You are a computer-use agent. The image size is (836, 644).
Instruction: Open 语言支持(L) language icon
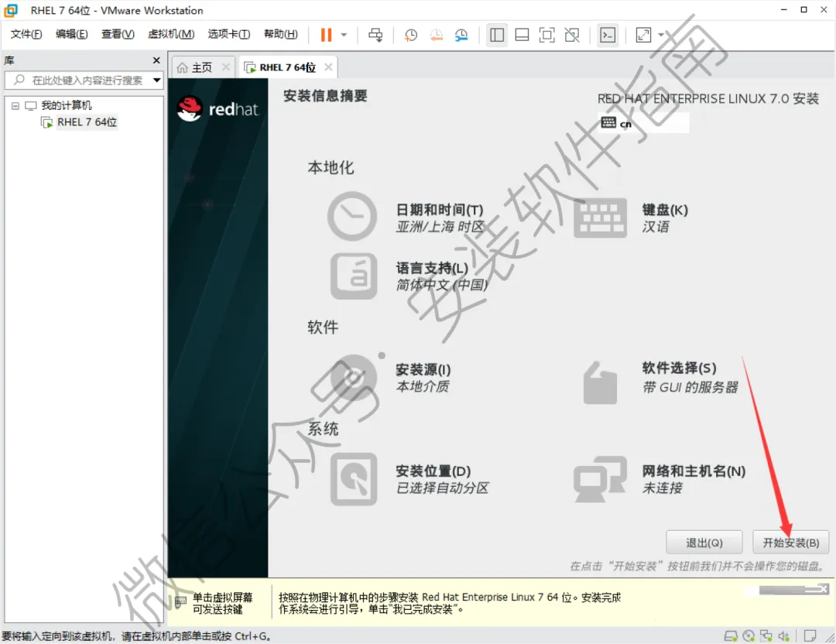click(354, 276)
